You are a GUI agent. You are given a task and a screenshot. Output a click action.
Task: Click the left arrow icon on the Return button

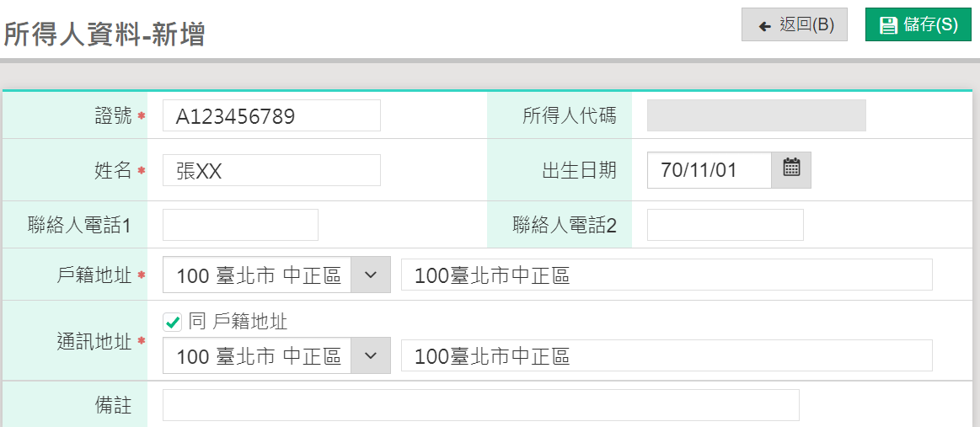pyautogui.click(x=765, y=26)
